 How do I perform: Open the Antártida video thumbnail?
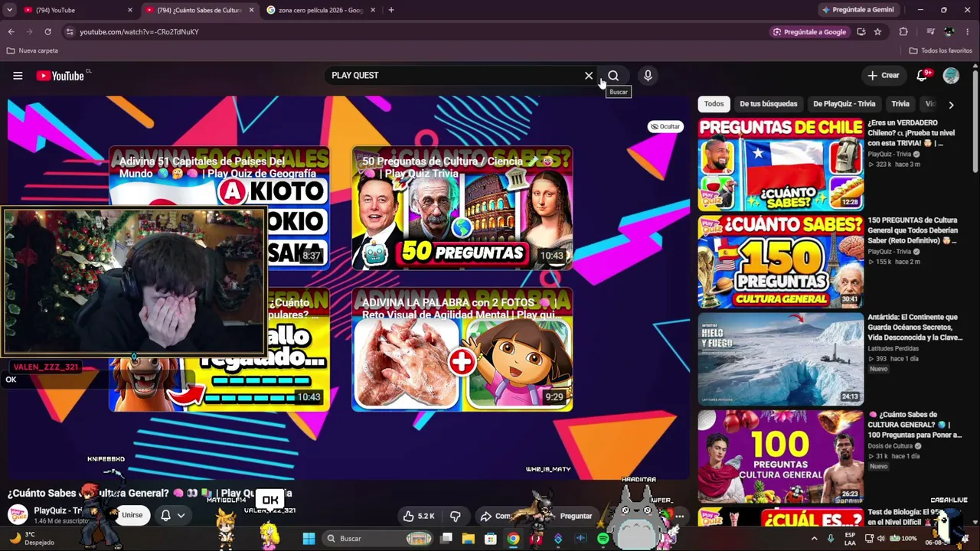click(x=781, y=359)
